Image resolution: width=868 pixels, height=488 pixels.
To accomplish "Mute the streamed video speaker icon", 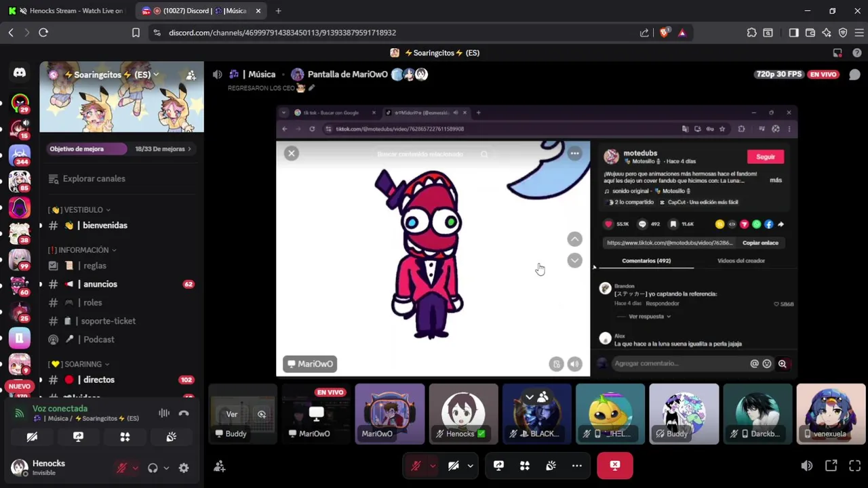I will tap(574, 364).
